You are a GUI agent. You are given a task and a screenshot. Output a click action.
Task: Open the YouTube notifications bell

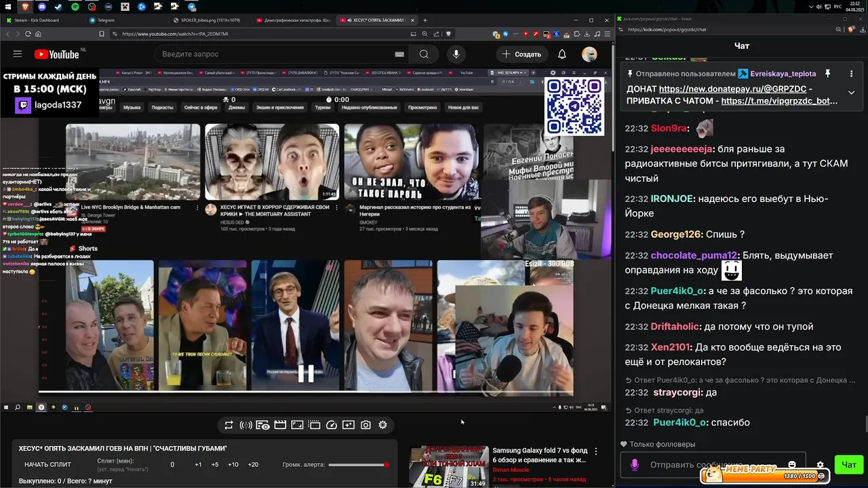(x=562, y=54)
